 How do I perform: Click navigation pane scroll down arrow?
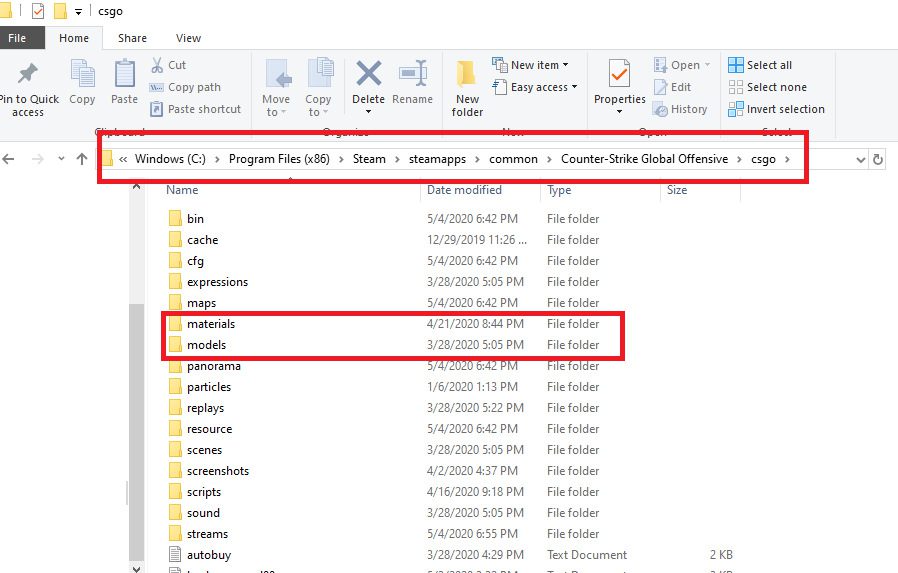click(x=136, y=568)
